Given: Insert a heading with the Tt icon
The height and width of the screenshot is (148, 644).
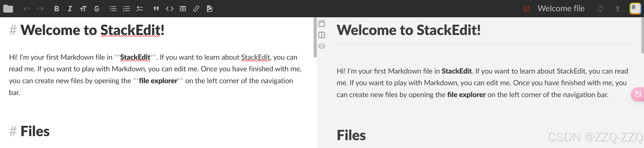Looking at the screenshot, I should (83, 9).
